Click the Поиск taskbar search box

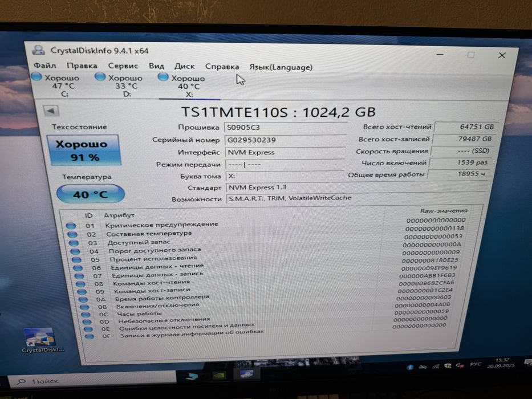92,381
